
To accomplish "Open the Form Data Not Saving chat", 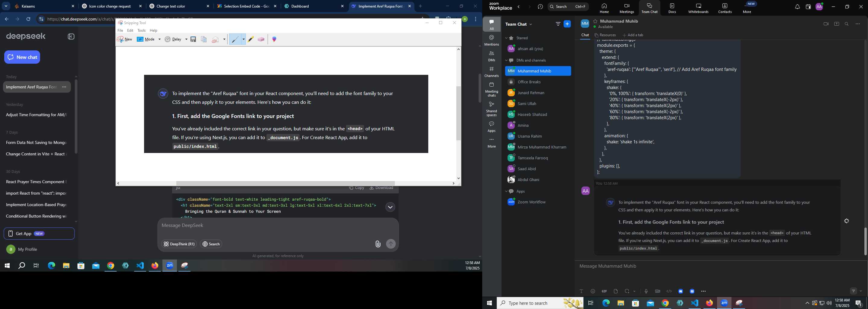I will (36, 143).
